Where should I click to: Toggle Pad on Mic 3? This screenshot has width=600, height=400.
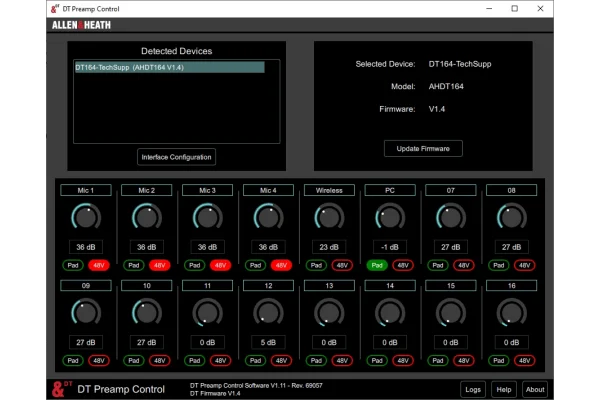tap(194, 265)
